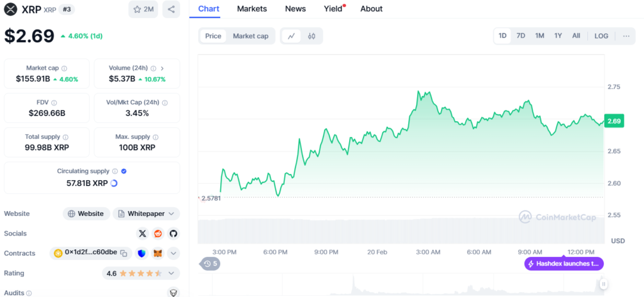The image size is (644, 297).
Task: Open Total supply info icon
Action: click(65, 137)
